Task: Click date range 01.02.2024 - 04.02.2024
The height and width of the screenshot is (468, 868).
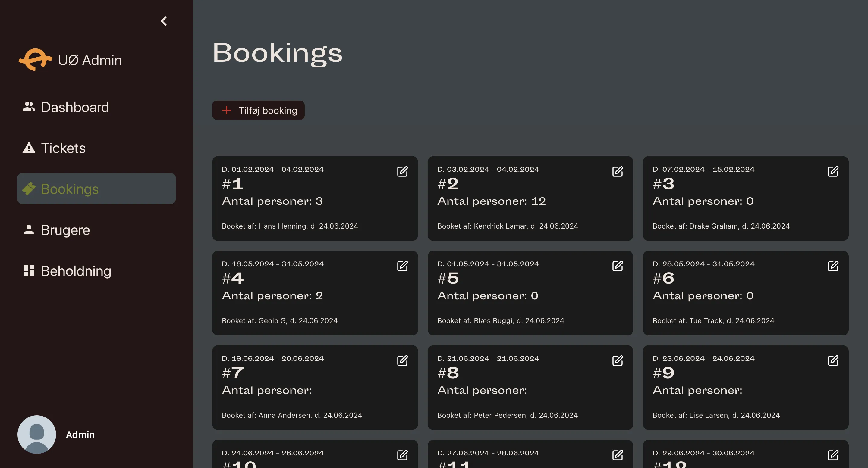Action: tap(272, 169)
